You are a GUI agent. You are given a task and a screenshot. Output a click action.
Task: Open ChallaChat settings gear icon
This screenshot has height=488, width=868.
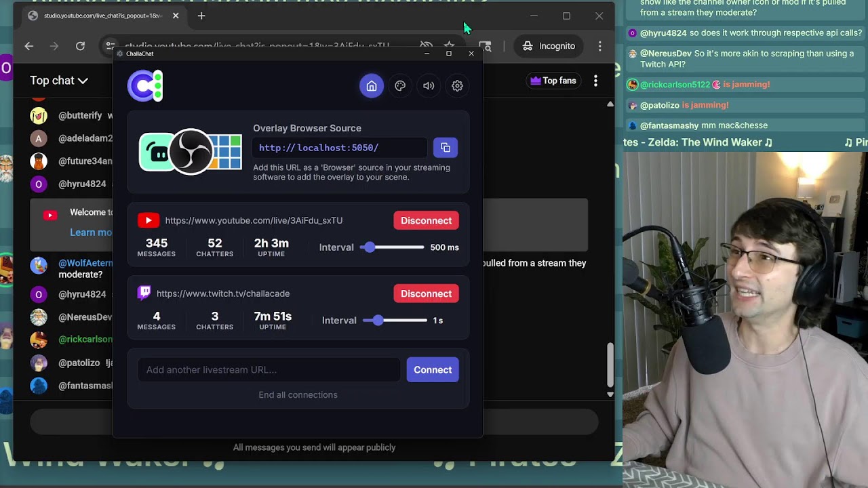[x=457, y=86]
